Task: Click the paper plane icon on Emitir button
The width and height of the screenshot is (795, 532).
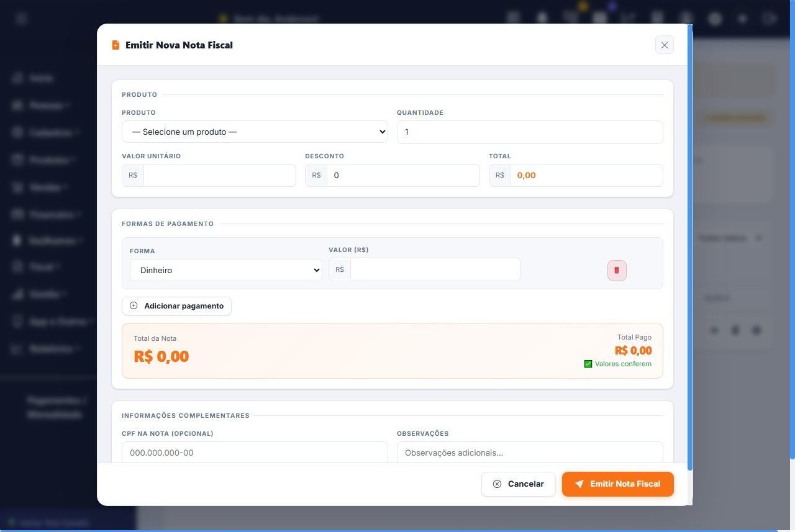Action: tap(579, 484)
